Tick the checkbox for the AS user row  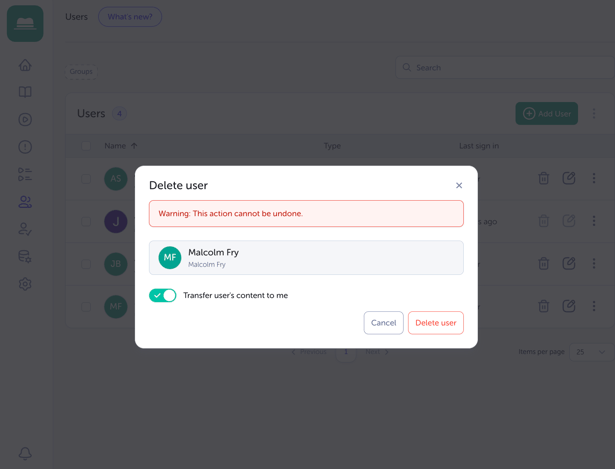click(86, 179)
